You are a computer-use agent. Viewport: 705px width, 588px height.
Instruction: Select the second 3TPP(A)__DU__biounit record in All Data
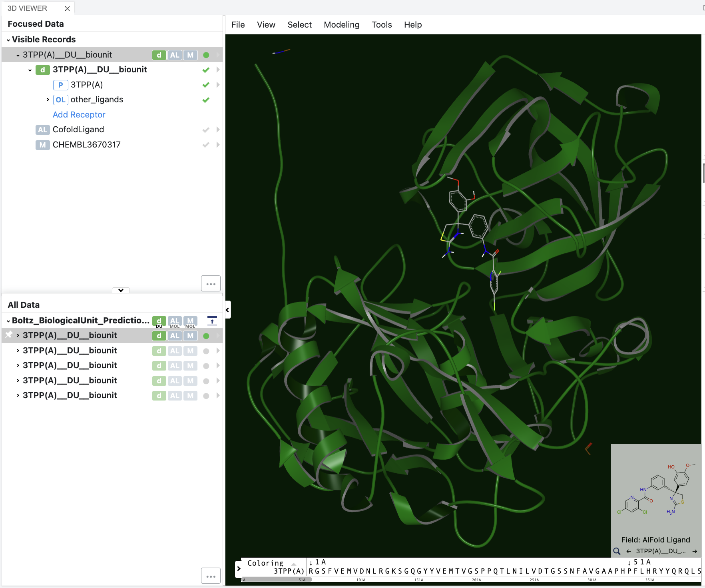click(x=70, y=350)
